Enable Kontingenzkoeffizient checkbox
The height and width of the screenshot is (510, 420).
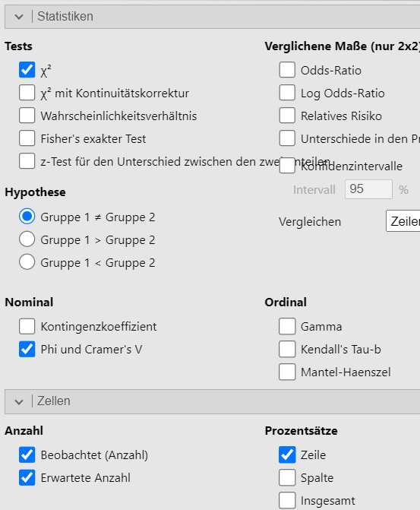click(27, 326)
